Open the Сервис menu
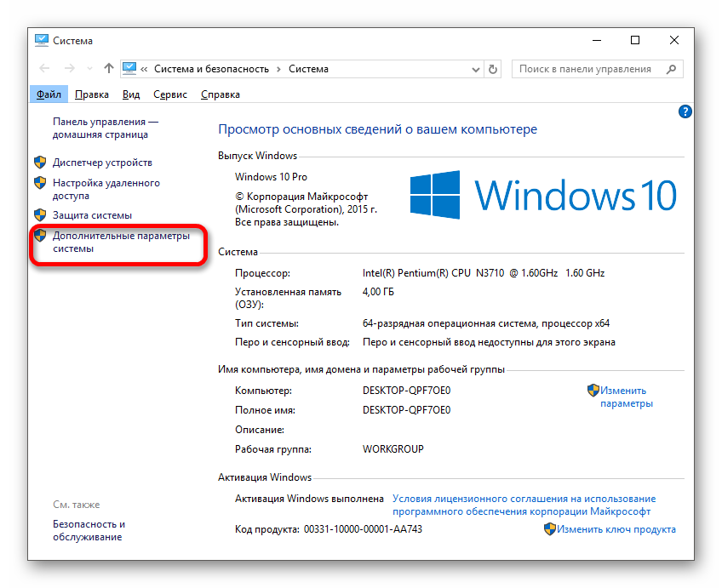722x588 pixels. pos(170,94)
